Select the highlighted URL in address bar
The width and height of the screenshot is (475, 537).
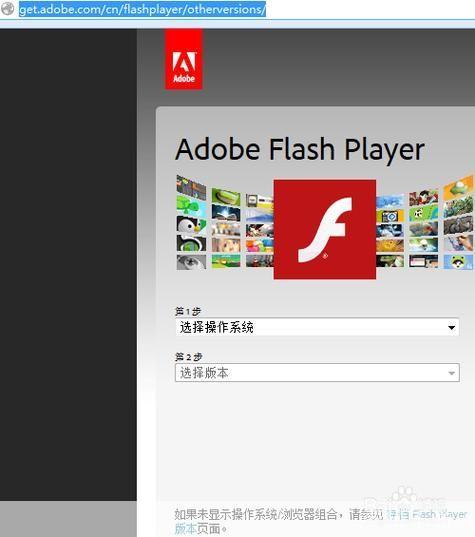[142, 9]
